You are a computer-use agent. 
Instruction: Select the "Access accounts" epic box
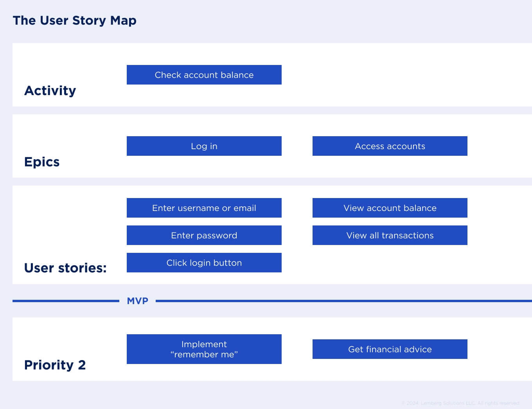pyautogui.click(x=390, y=146)
